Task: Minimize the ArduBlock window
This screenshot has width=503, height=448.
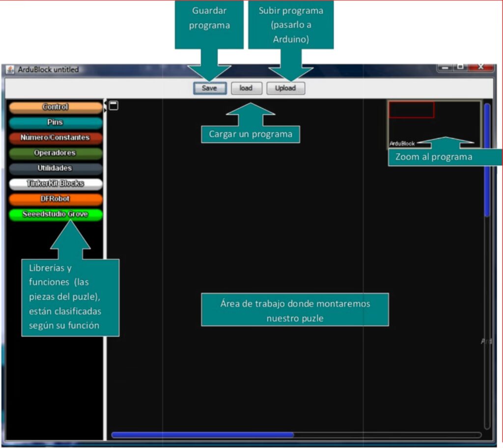Action: [446, 67]
